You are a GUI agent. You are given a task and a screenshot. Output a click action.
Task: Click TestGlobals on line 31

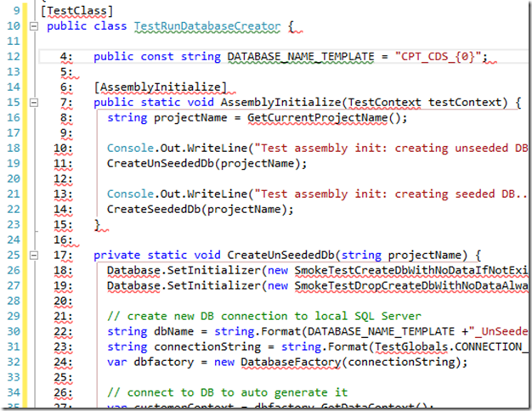pos(411,346)
